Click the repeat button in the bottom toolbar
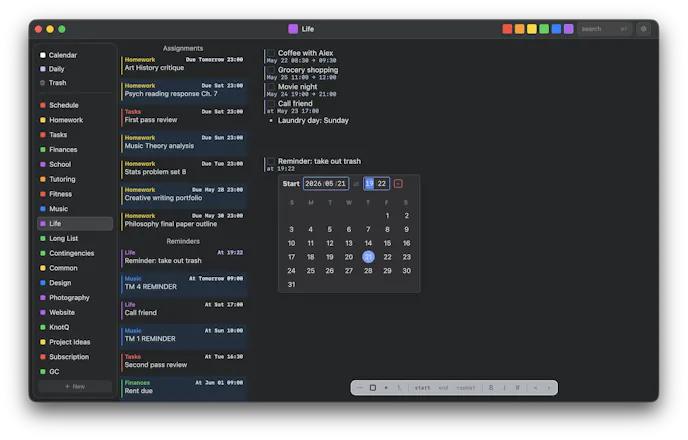688x440 pixels. click(466, 388)
